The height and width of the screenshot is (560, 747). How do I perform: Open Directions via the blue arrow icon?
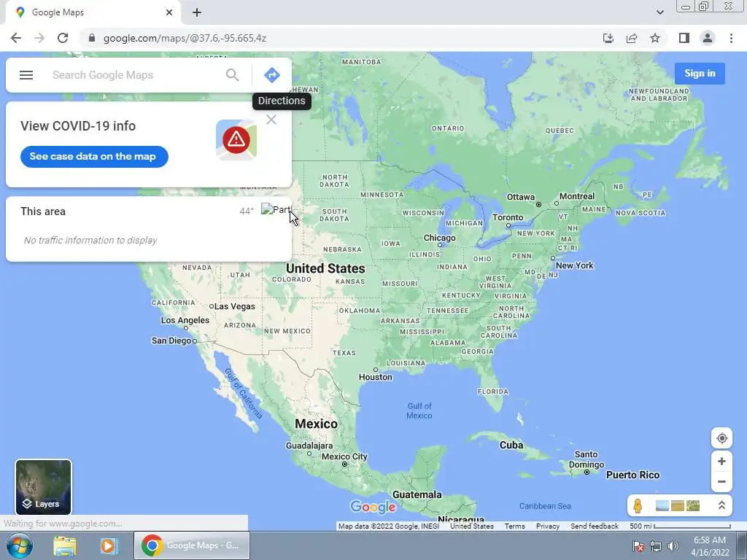click(271, 75)
